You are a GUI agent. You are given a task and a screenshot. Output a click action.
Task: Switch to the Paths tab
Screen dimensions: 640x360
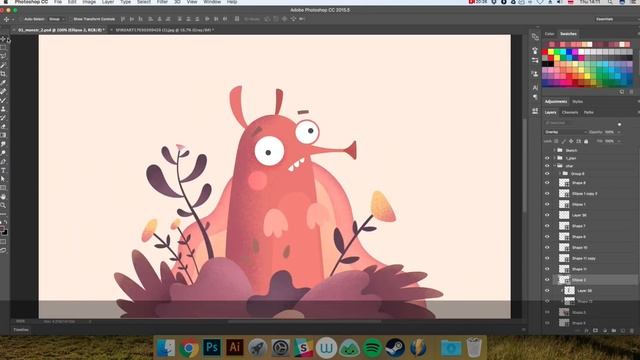click(589, 112)
